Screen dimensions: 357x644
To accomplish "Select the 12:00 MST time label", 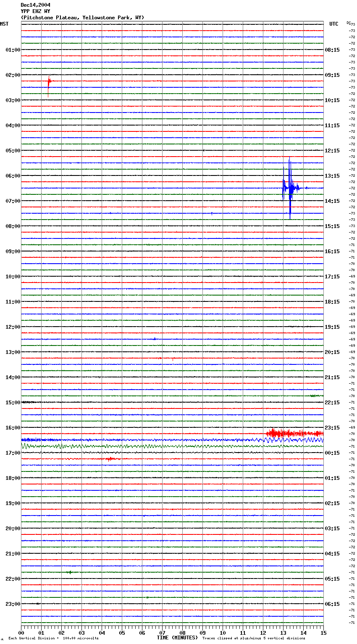I will tap(13, 327).
